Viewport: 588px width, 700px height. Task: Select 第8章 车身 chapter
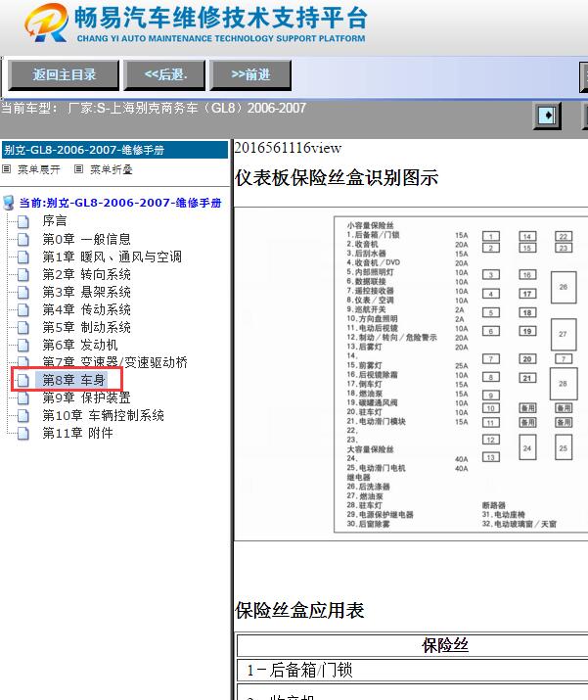point(73,380)
